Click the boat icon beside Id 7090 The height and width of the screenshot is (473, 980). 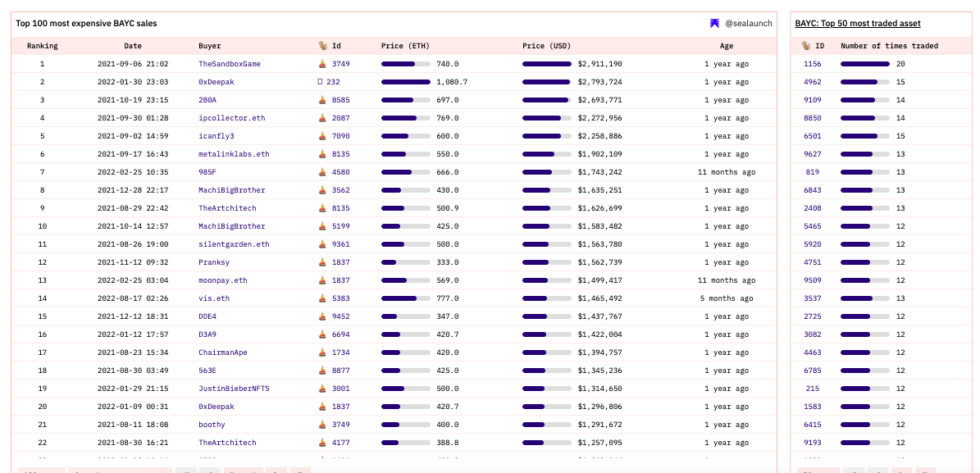pyautogui.click(x=321, y=136)
